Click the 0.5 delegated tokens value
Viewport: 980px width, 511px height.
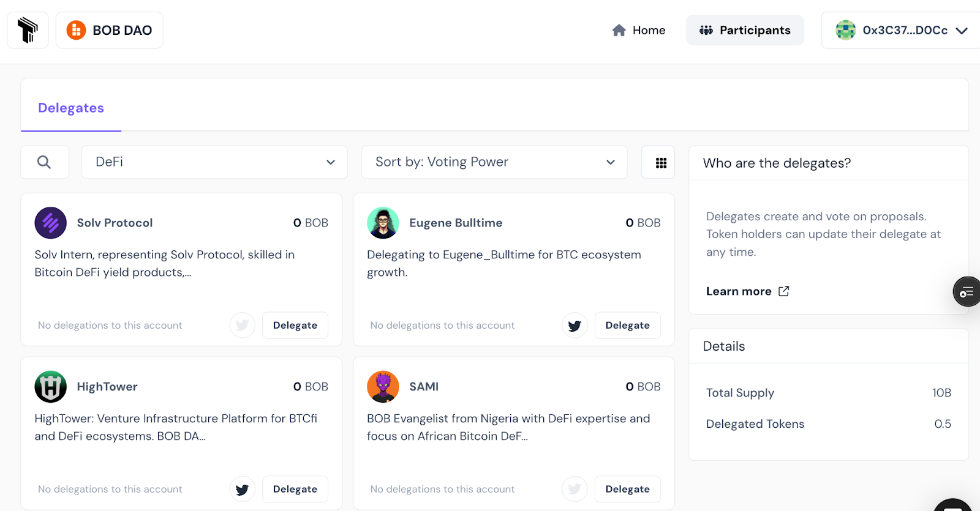(x=943, y=424)
